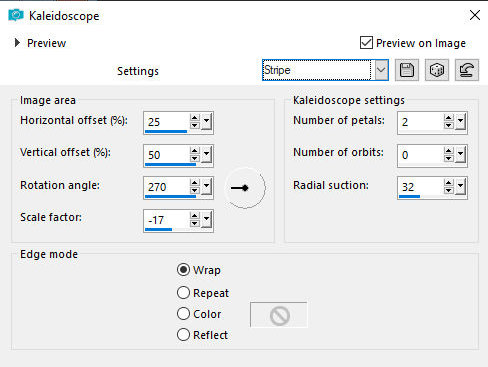Select the Repeat edge mode radio button

click(183, 293)
